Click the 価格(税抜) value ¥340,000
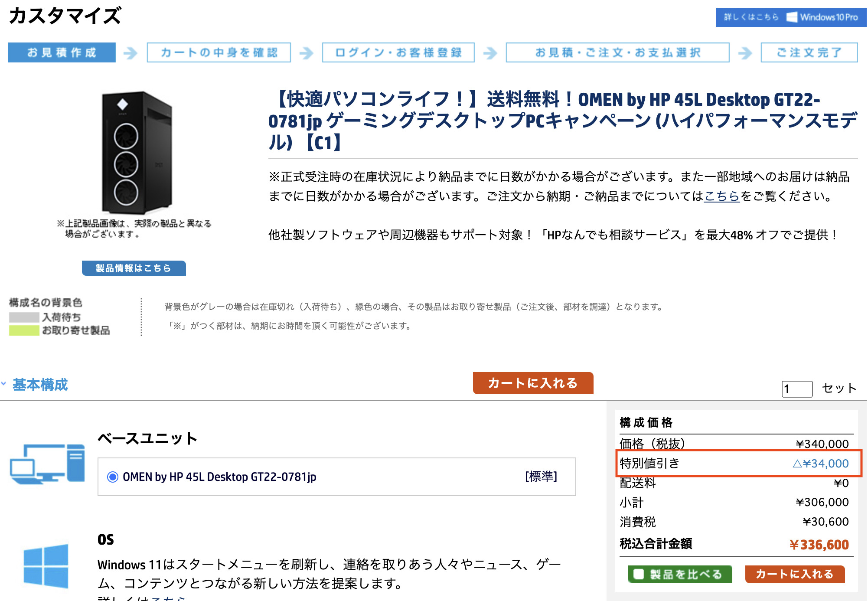The height and width of the screenshot is (601, 868). 822,444
